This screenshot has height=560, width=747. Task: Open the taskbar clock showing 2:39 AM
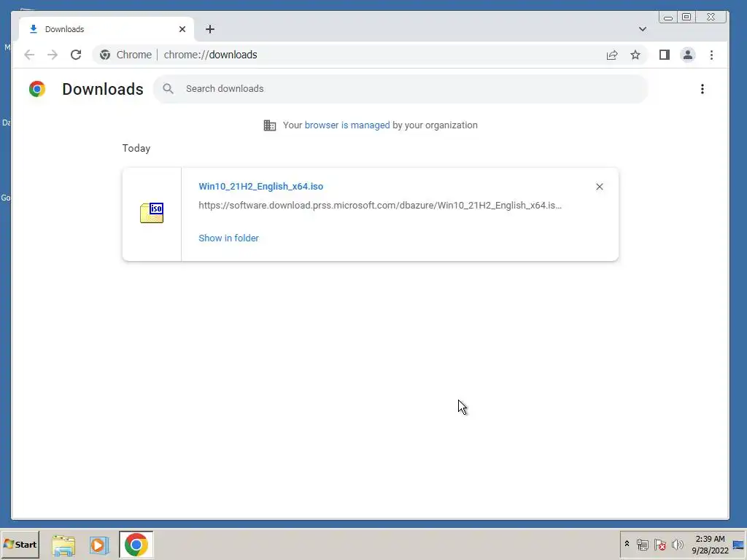(710, 545)
